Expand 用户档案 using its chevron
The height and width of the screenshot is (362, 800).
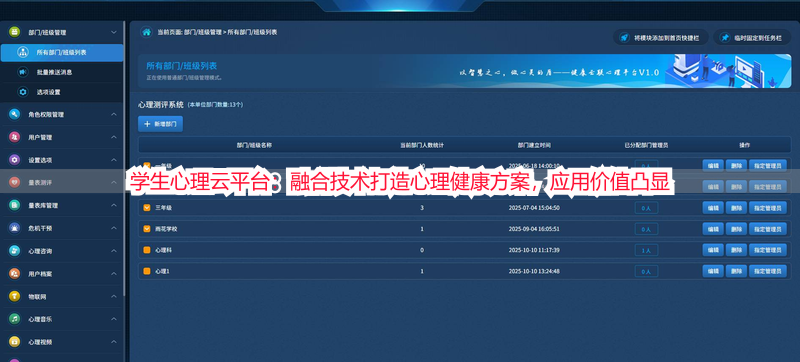(x=114, y=274)
